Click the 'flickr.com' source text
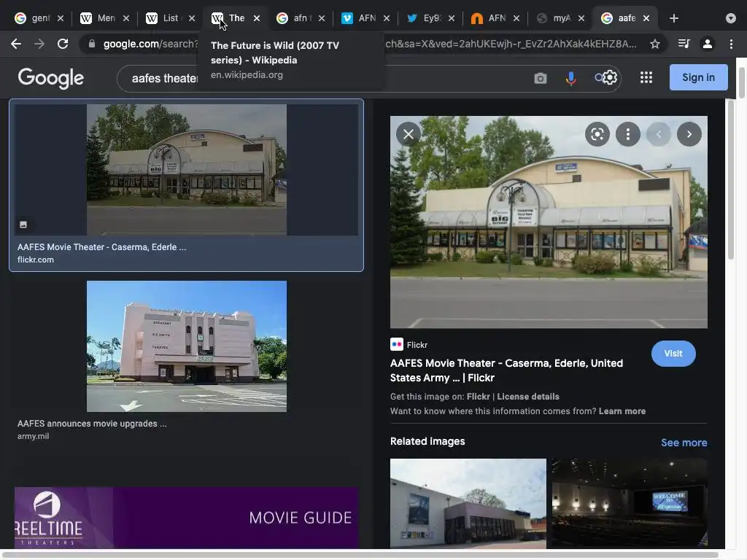Screen dimensions: 747x560 [35, 260]
